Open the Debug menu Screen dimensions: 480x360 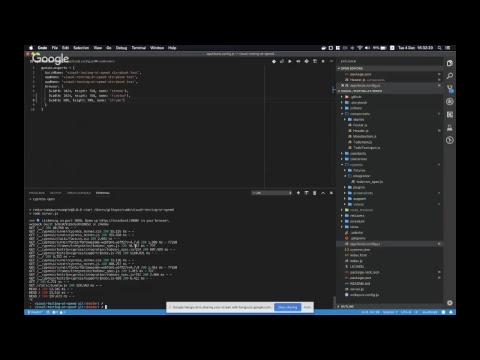(121, 48)
